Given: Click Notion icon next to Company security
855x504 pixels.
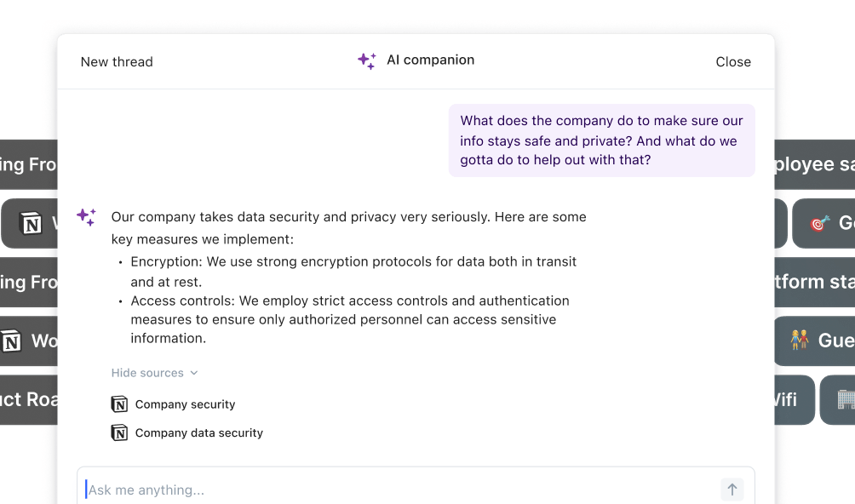Looking at the screenshot, I should pos(119,404).
